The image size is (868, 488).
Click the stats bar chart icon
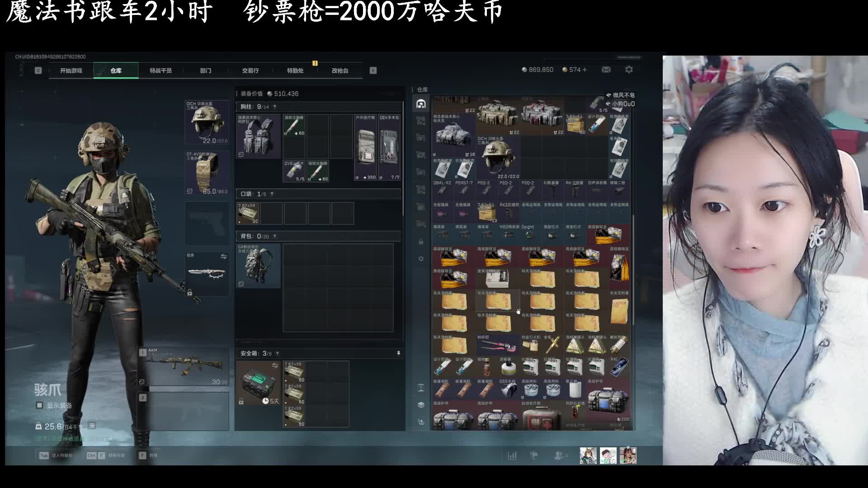click(x=512, y=455)
